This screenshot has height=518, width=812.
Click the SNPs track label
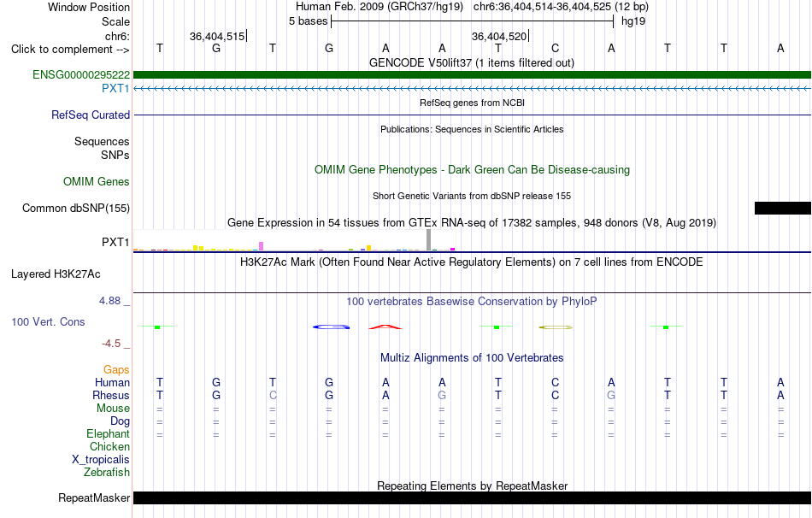click(115, 155)
